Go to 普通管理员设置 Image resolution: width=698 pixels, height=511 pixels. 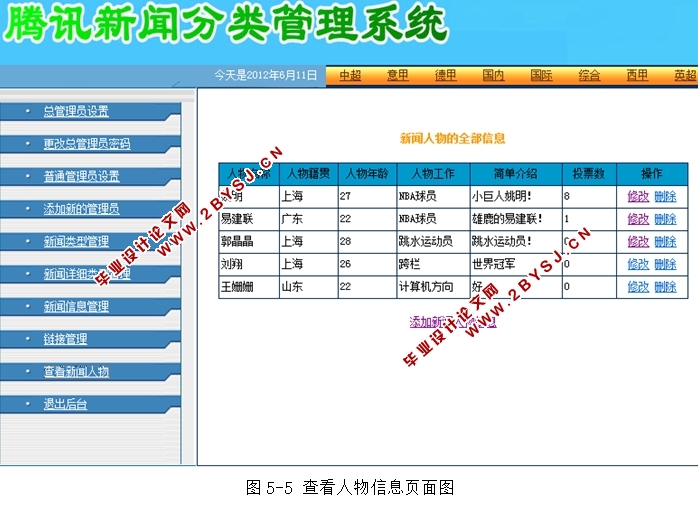(x=81, y=176)
